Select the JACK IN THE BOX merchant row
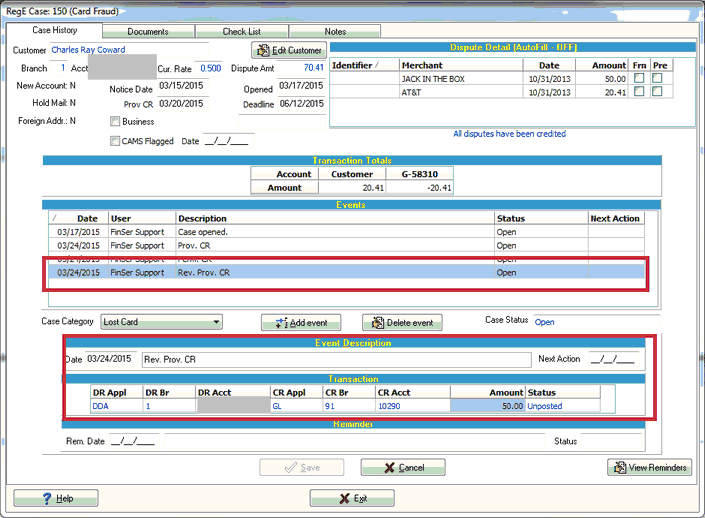705x518 pixels. point(501,79)
